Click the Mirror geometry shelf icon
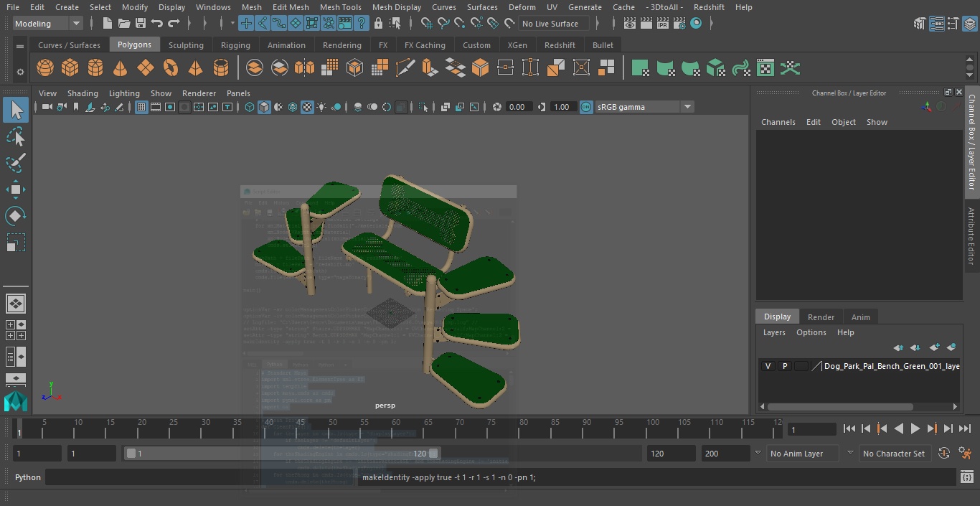Viewport: 980px width, 506px height. tap(304, 68)
